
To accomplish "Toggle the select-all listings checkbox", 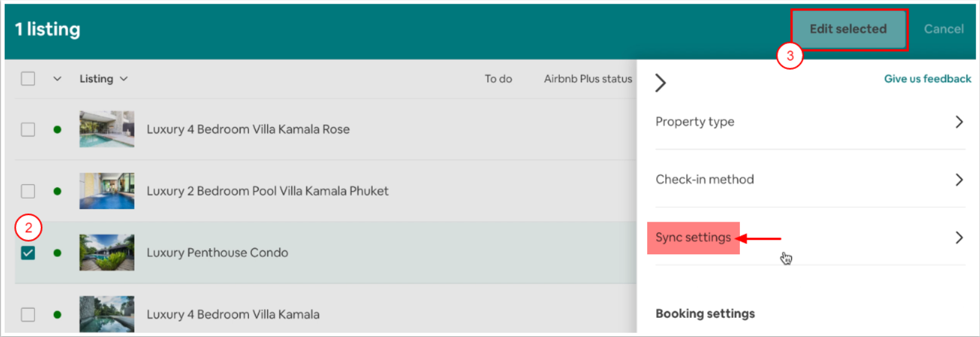I will tap(28, 79).
